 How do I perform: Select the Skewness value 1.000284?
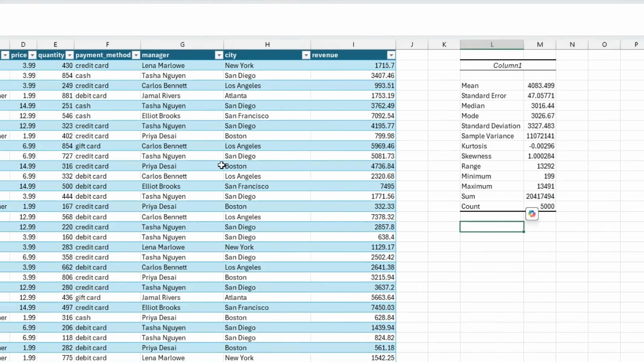[x=540, y=156]
